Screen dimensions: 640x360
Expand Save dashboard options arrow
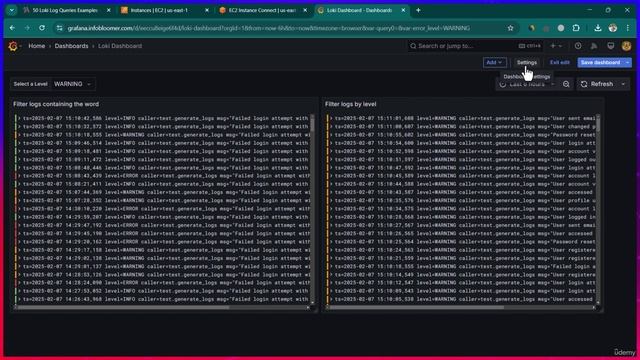[x=627, y=62]
